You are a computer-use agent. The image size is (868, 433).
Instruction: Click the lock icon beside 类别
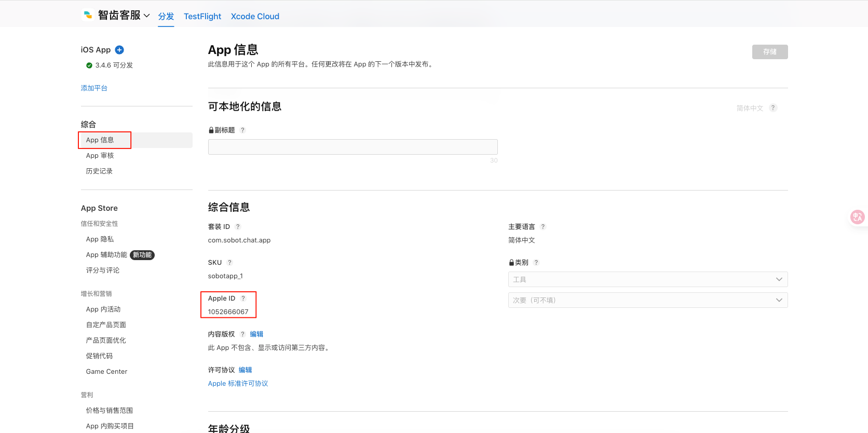click(511, 263)
